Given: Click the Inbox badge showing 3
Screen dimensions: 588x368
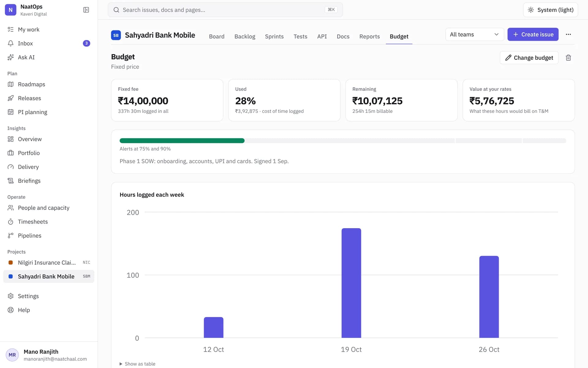Looking at the screenshot, I should pyautogui.click(x=86, y=43).
